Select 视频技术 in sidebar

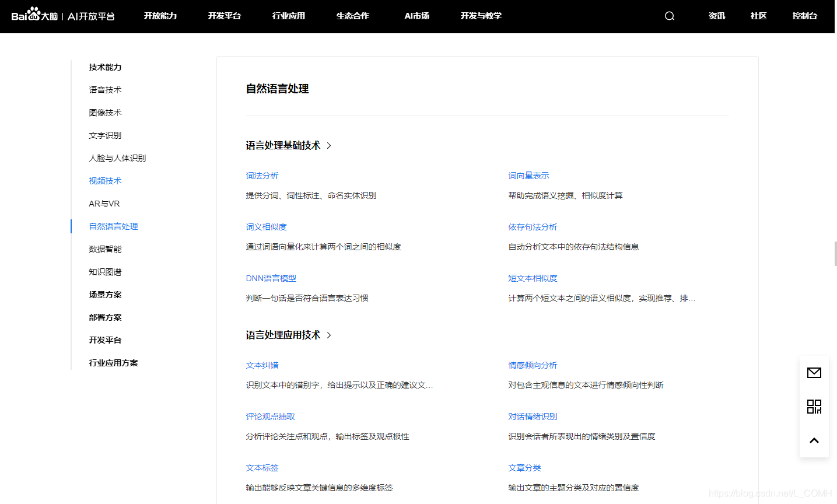point(106,181)
